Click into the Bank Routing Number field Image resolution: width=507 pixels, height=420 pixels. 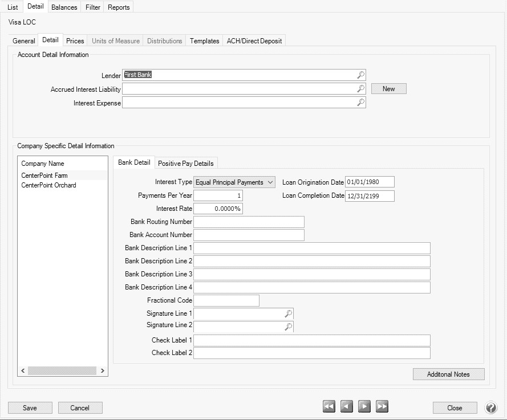[249, 222]
